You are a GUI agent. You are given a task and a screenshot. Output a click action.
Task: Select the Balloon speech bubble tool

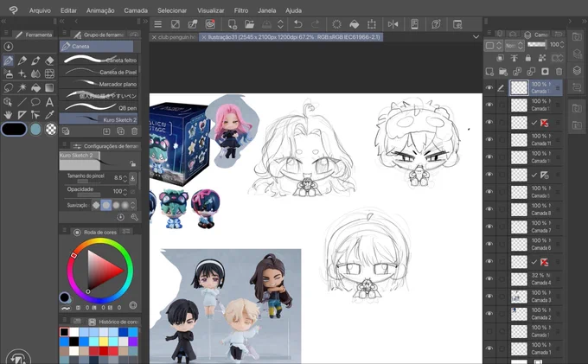(x=35, y=101)
